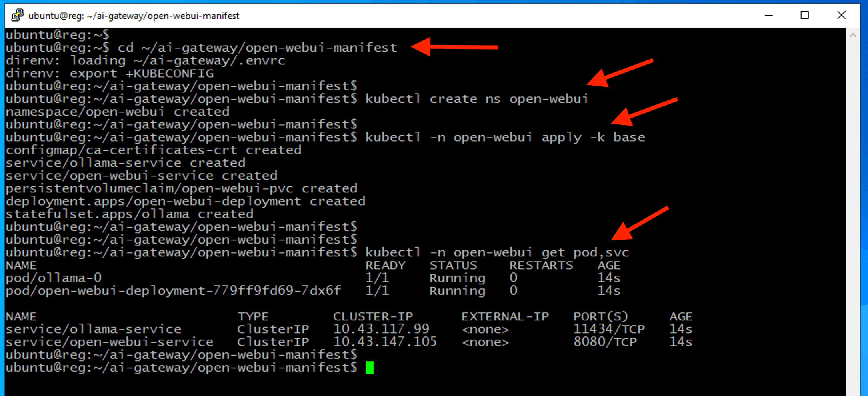Click the open-webui-deployment pod name
Screen dimensions: 868x396
pyautogui.click(x=173, y=290)
